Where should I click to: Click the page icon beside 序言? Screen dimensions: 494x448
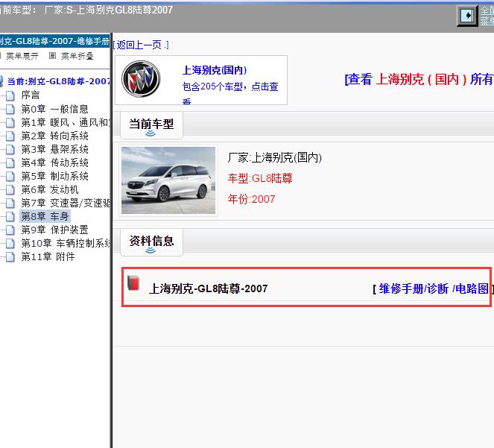pyautogui.click(x=10, y=95)
